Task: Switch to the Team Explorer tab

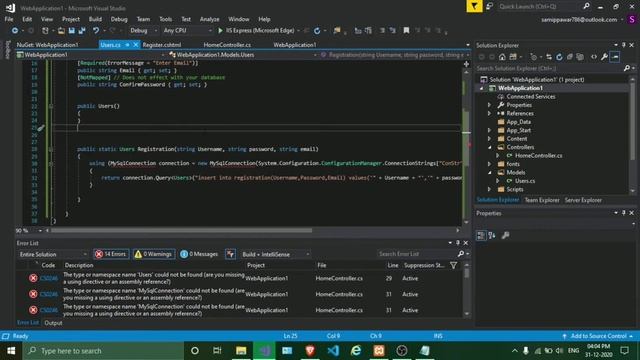Action: [x=542, y=200]
